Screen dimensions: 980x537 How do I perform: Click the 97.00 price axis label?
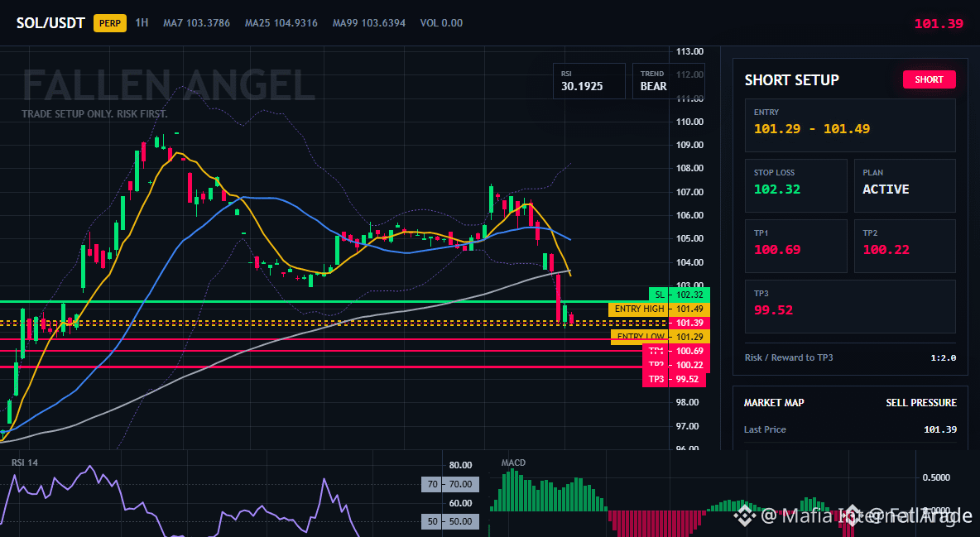tap(689, 426)
